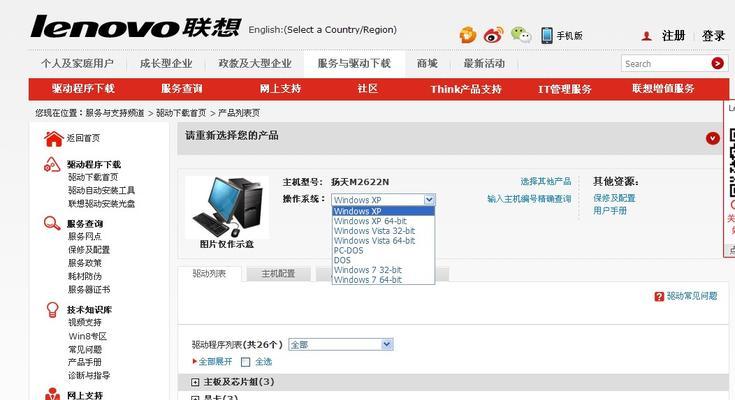Open 联想驱动安装光盘 in sidebar
Viewport: 735px width, 400px height.
(x=101, y=204)
